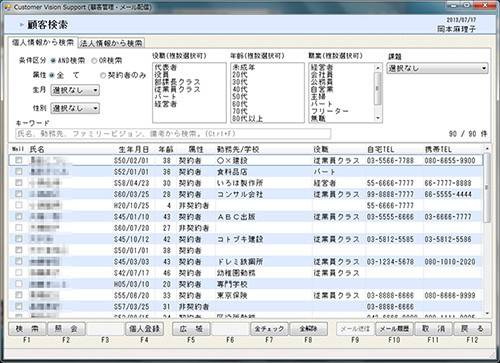Check the Mail box for row S60/07/20

19,228
